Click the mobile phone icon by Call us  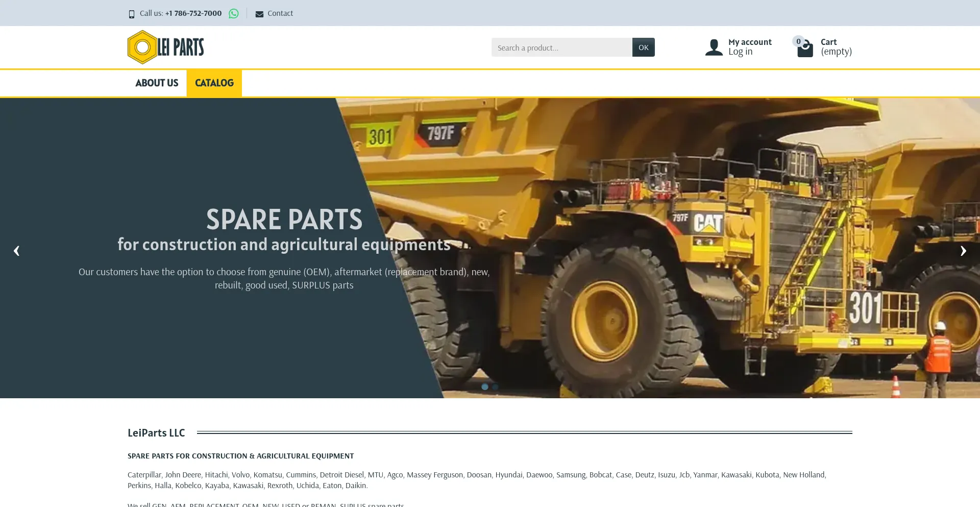pyautogui.click(x=131, y=14)
